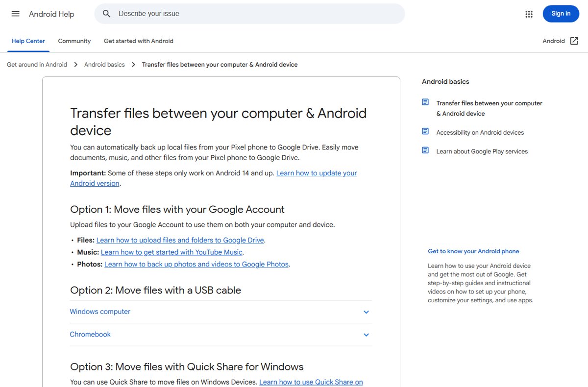Image resolution: width=588 pixels, height=387 pixels.
Task: Open Get to know your Android phone link
Action: tap(473, 251)
